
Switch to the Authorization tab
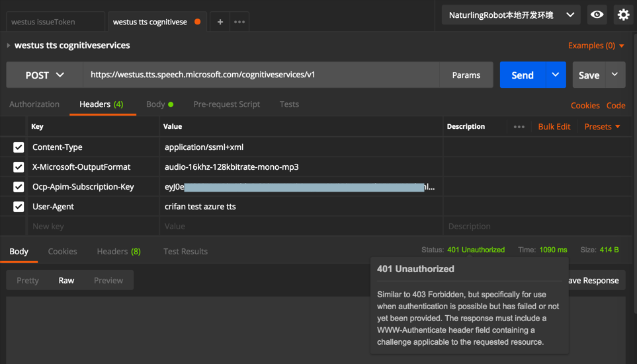tap(34, 104)
